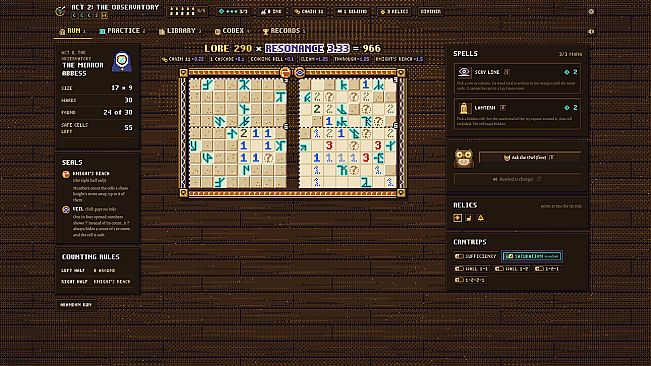Click the bottom-right hidden cell of left board
The width and height of the screenshot is (651, 366).
pos(281,182)
